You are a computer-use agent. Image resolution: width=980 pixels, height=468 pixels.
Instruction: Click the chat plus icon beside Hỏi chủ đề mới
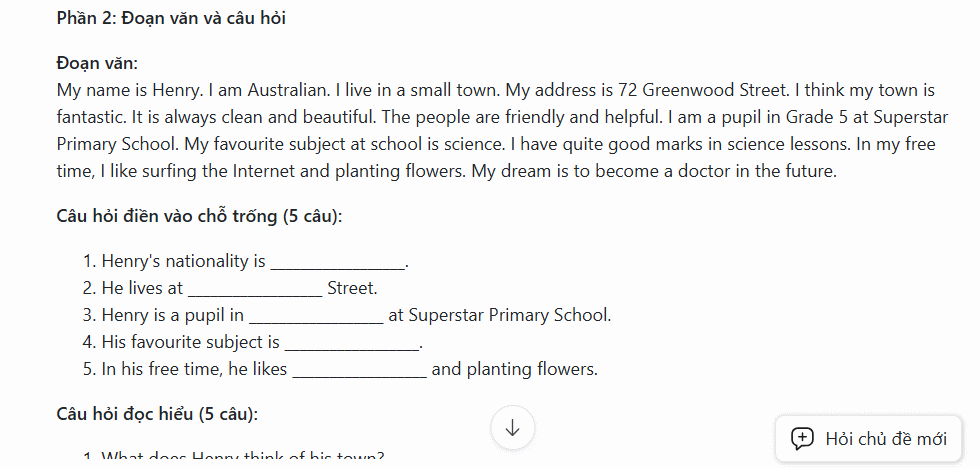802,439
